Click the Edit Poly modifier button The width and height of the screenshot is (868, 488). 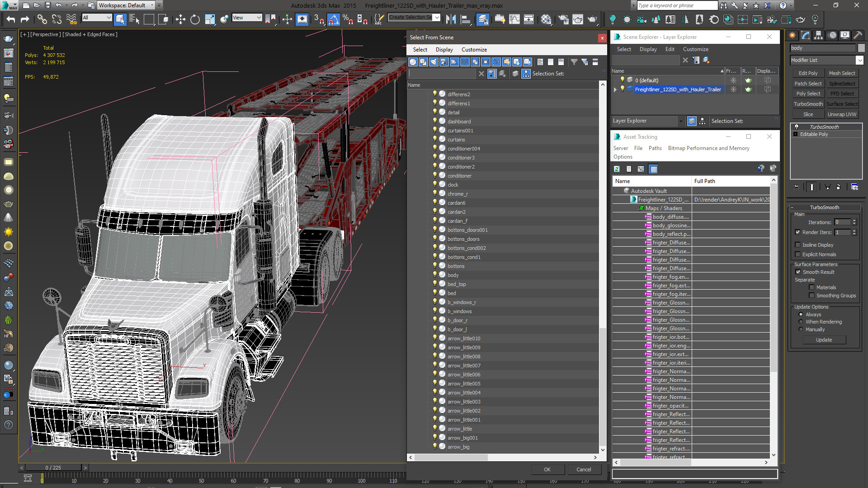pyautogui.click(x=808, y=73)
